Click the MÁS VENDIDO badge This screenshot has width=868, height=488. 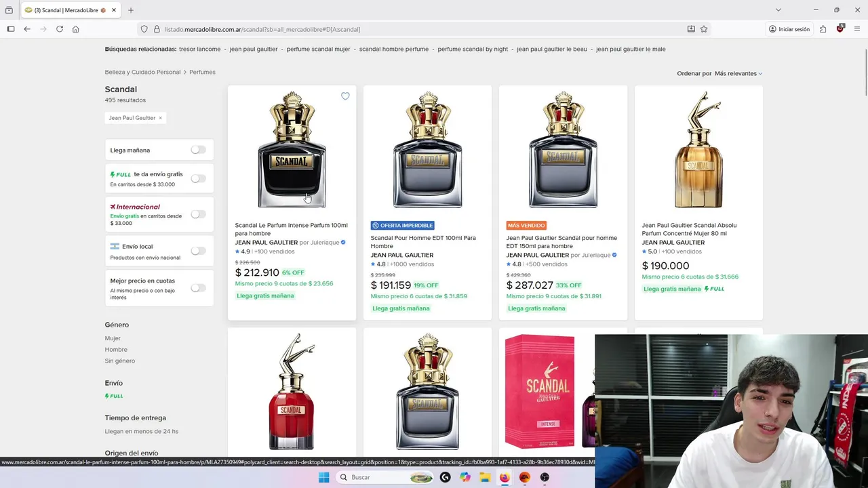click(x=526, y=226)
